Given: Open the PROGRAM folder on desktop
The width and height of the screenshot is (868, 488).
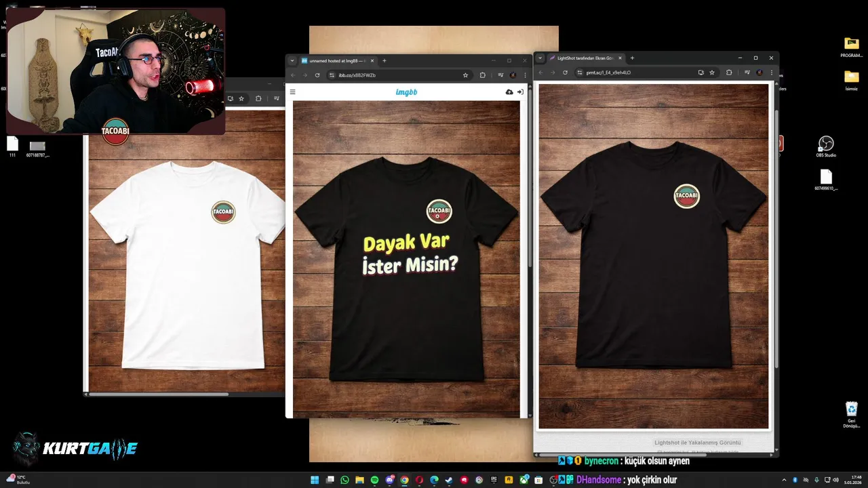Looking at the screenshot, I should pyautogui.click(x=851, y=47).
